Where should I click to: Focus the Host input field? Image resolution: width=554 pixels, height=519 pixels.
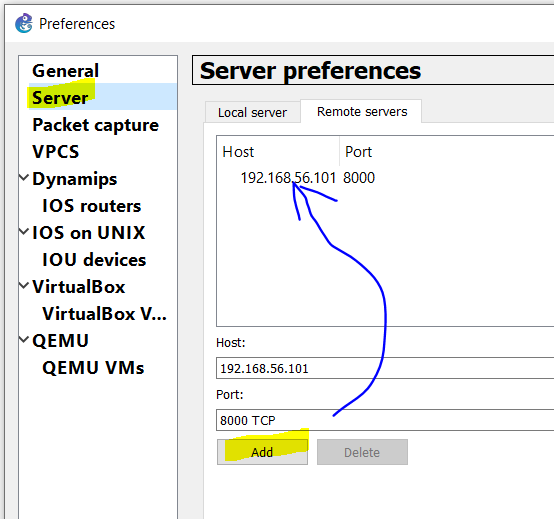click(x=385, y=368)
